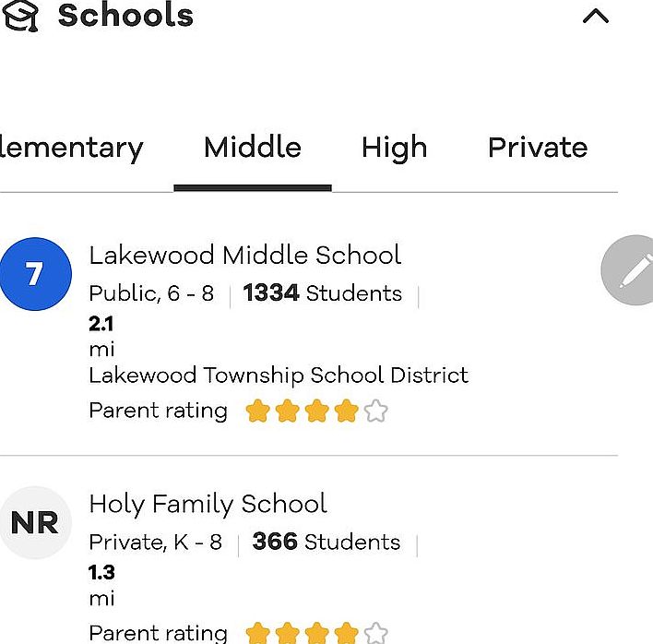
Task: Click first star of Holy Family rating
Action: click(x=257, y=633)
